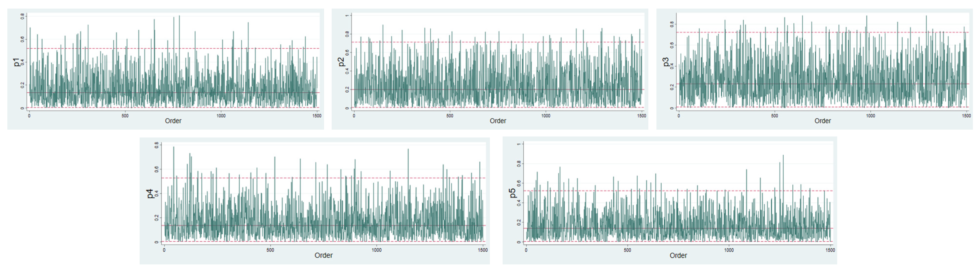980x272 pixels.
Task: Click the 1000 tick on p2 x-axis
Action: 545,116
